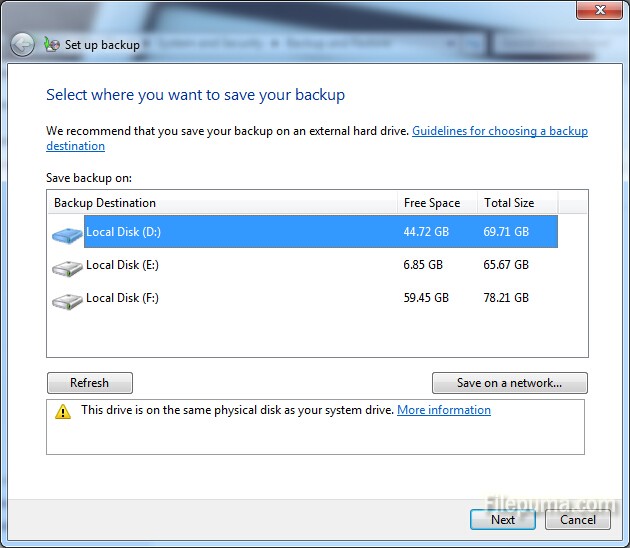The height and width of the screenshot is (548, 630).
Task: Sort by Total Size column header
Action: pyautogui.click(x=518, y=203)
